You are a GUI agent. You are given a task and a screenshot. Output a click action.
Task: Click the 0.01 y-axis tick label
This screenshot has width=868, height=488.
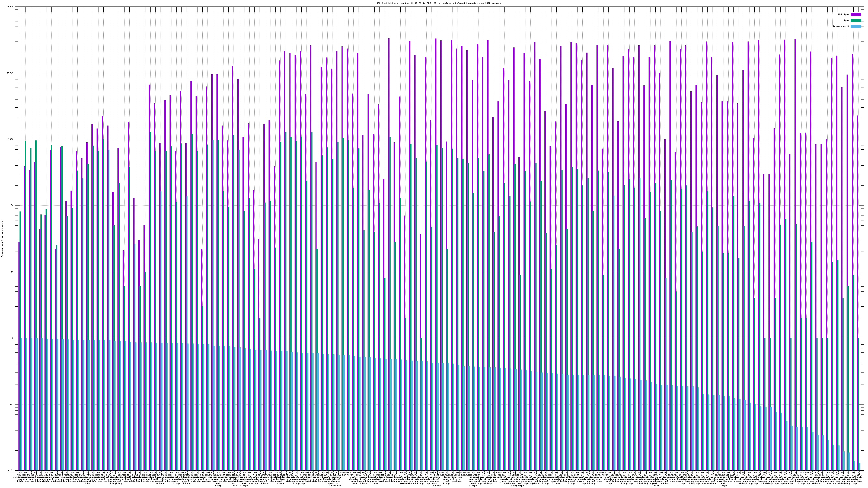pyautogui.click(x=11, y=470)
